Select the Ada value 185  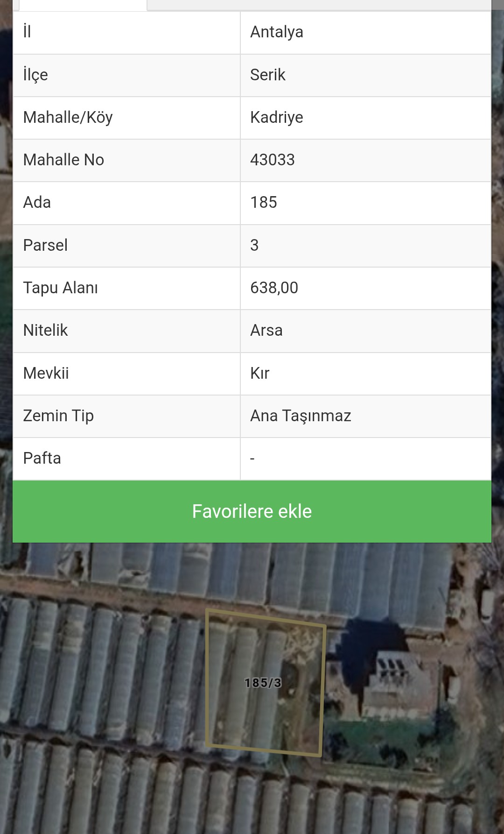click(x=264, y=202)
